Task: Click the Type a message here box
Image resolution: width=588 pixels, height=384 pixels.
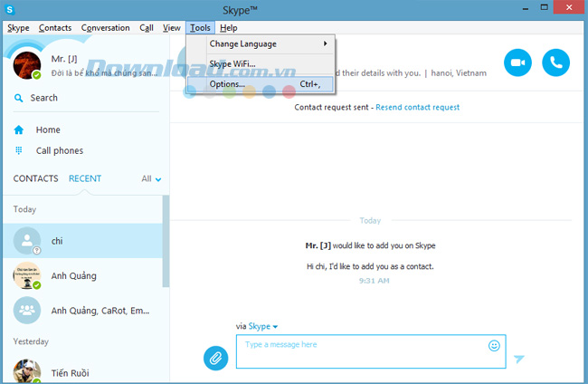Action: [371, 351]
